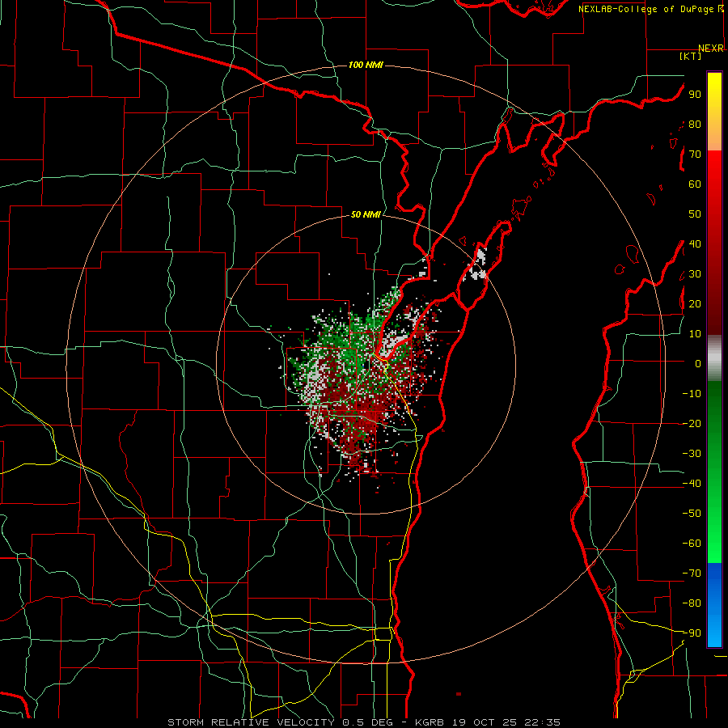This screenshot has width=728, height=728.
Task: Click the "KGRB" radar site identifier
Action: coord(430,722)
